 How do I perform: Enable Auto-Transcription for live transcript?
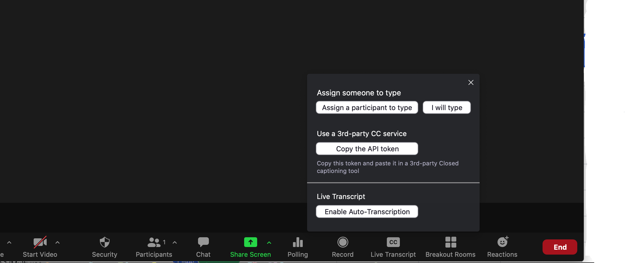tap(367, 212)
